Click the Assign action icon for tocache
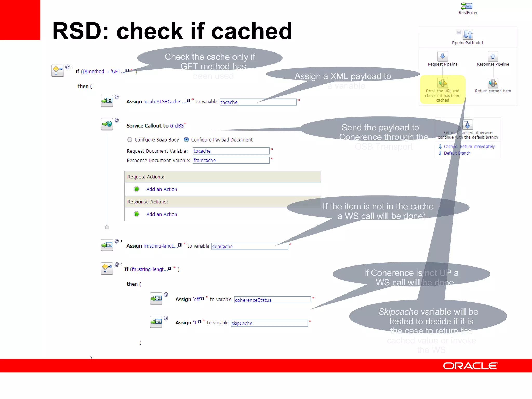 pyautogui.click(x=107, y=101)
